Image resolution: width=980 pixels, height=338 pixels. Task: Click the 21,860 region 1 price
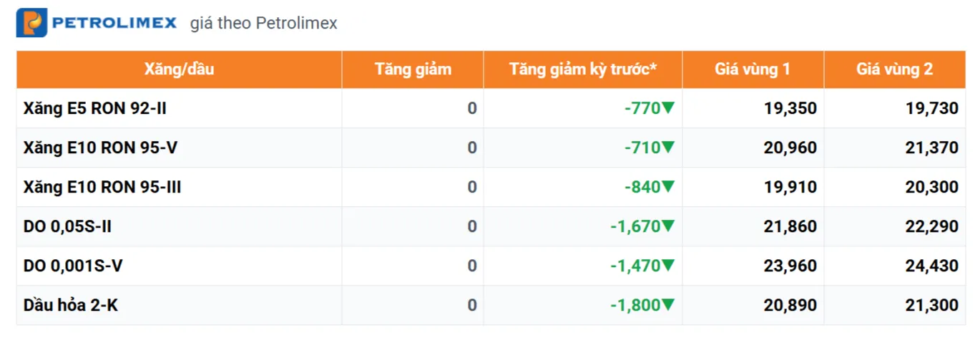tap(790, 227)
